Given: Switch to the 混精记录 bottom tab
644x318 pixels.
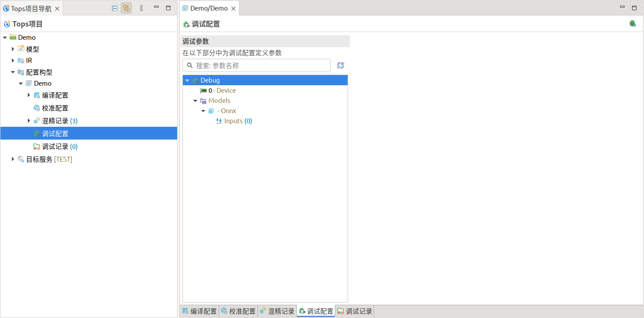Looking at the screenshot, I should pos(277,311).
